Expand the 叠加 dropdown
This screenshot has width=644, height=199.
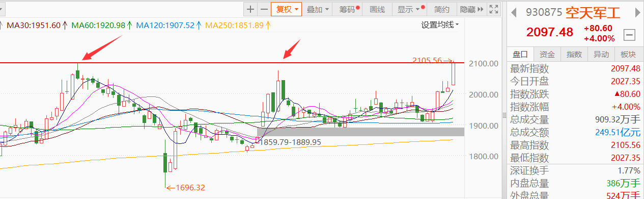pyautogui.click(x=318, y=9)
